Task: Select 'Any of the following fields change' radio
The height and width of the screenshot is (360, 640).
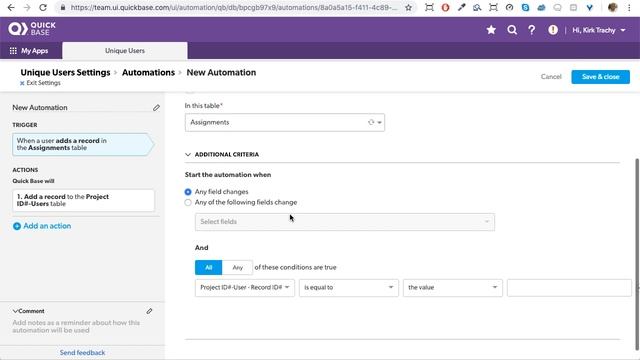Action: pyautogui.click(x=188, y=202)
